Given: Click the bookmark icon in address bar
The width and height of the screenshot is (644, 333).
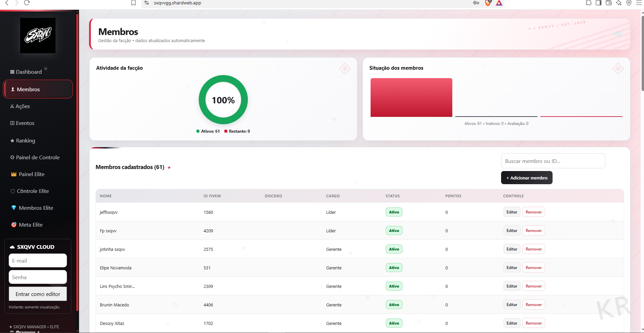Looking at the screenshot, I should click(x=134, y=3).
